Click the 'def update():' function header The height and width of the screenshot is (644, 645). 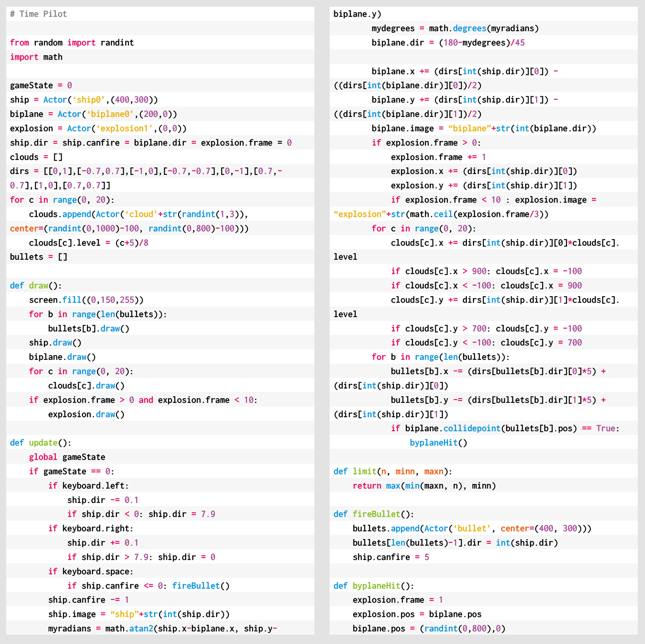40,442
